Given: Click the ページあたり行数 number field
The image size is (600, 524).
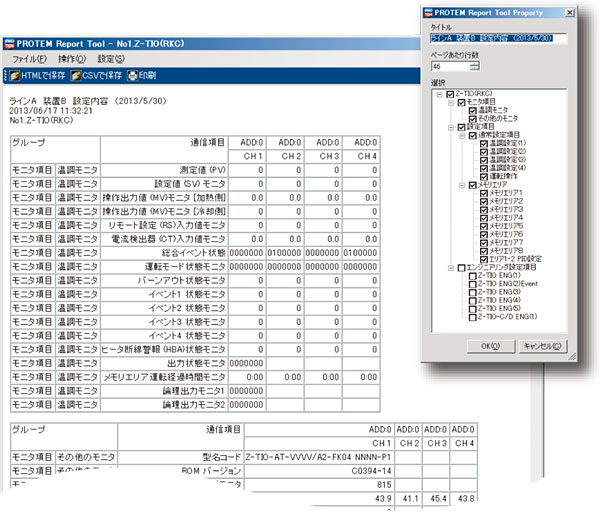Looking at the screenshot, I should coord(450,66).
